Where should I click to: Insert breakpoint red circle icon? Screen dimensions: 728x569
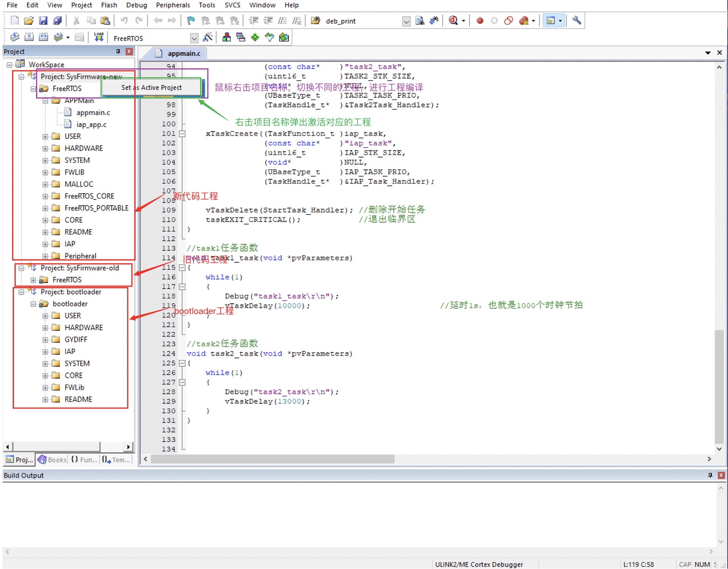click(480, 20)
